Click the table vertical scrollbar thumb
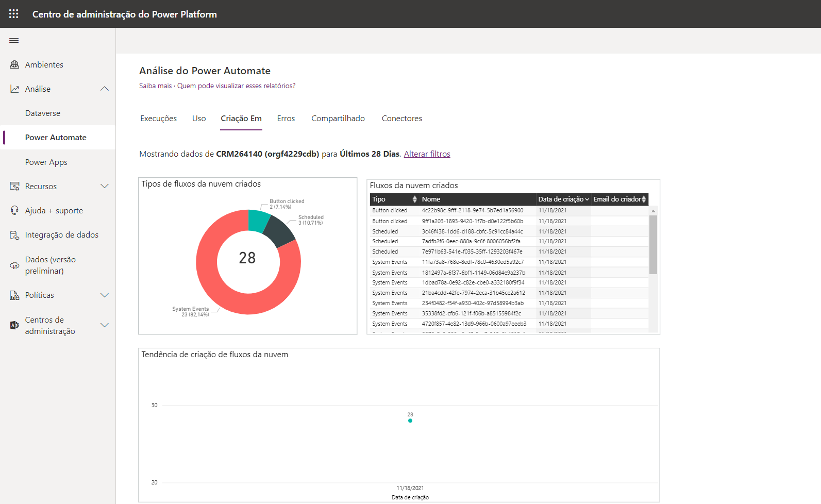This screenshot has width=821, height=504. coord(654,245)
